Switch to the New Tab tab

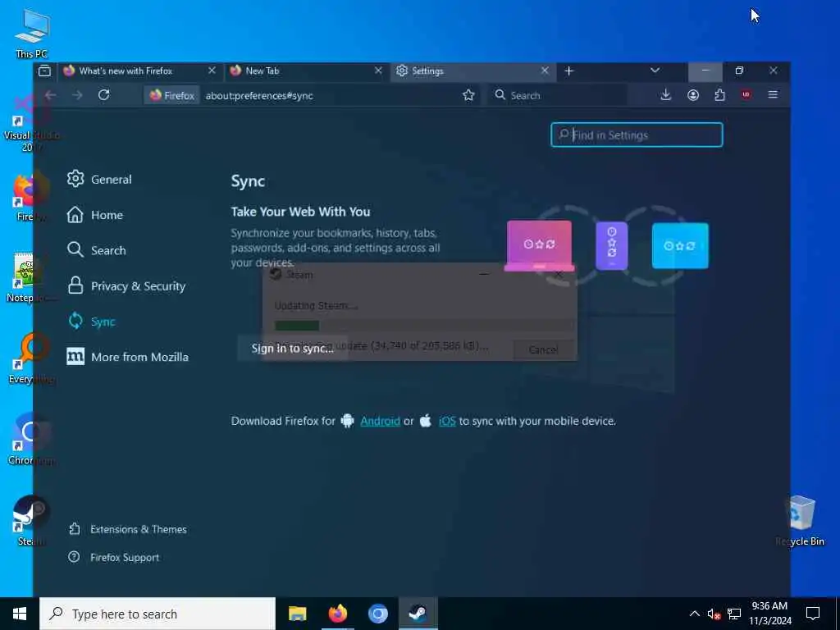[x=307, y=71]
